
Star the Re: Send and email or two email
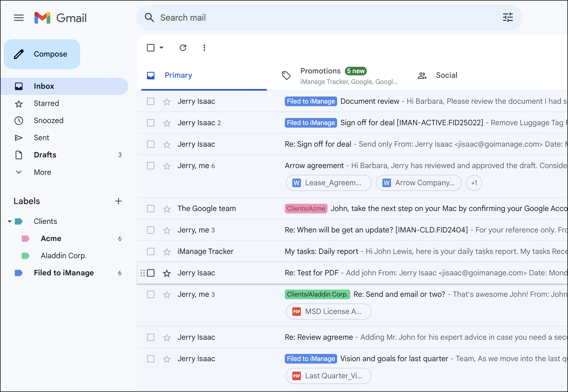coord(167,294)
